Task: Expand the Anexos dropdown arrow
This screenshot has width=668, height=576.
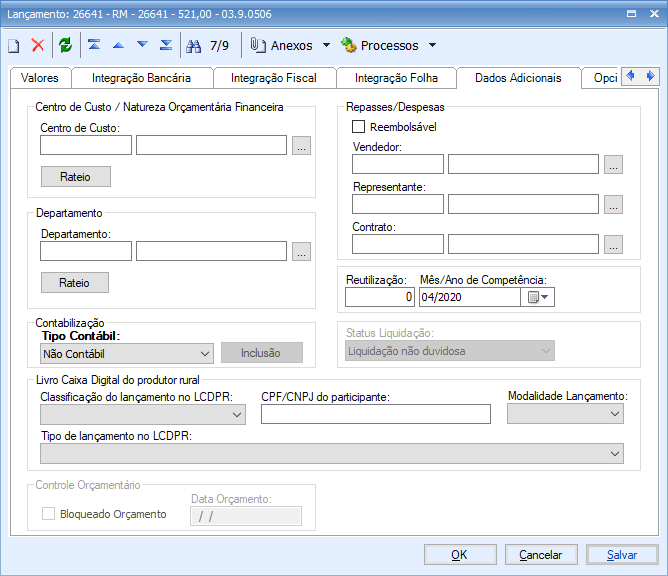Action: 326,45
